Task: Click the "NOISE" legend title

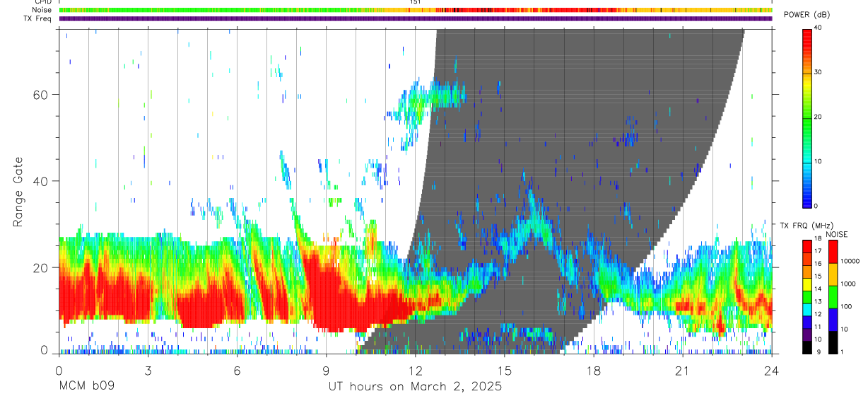Action: pyautogui.click(x=836, y=234)
